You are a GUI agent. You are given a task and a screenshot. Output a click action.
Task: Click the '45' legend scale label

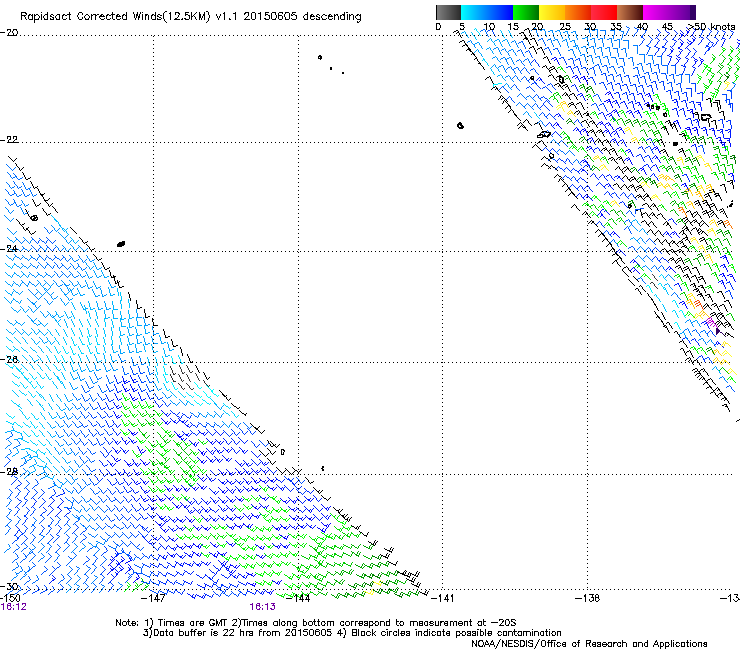pyautogui.click(x=667, y=26)
